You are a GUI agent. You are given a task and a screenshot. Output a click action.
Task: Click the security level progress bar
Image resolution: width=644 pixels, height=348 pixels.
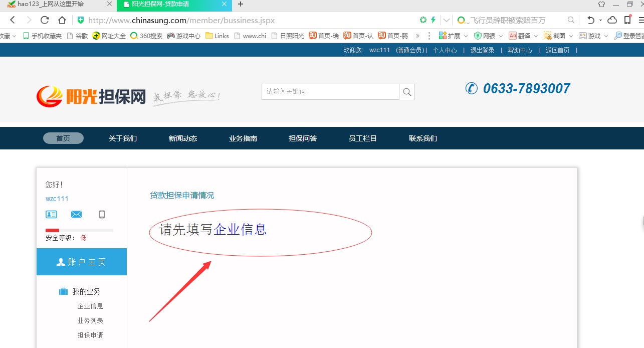79,230
